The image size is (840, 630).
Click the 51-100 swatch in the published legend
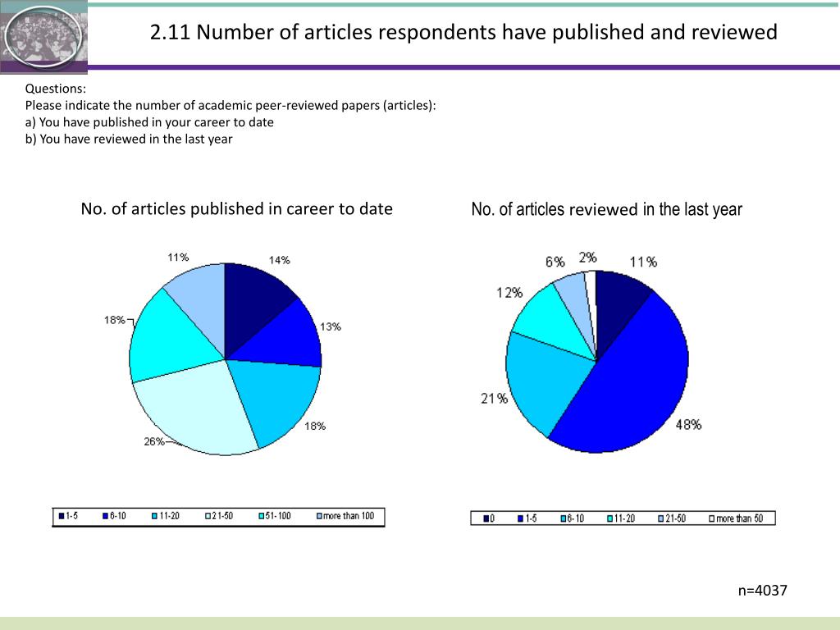pyautogui.click(x=262, y=517)
